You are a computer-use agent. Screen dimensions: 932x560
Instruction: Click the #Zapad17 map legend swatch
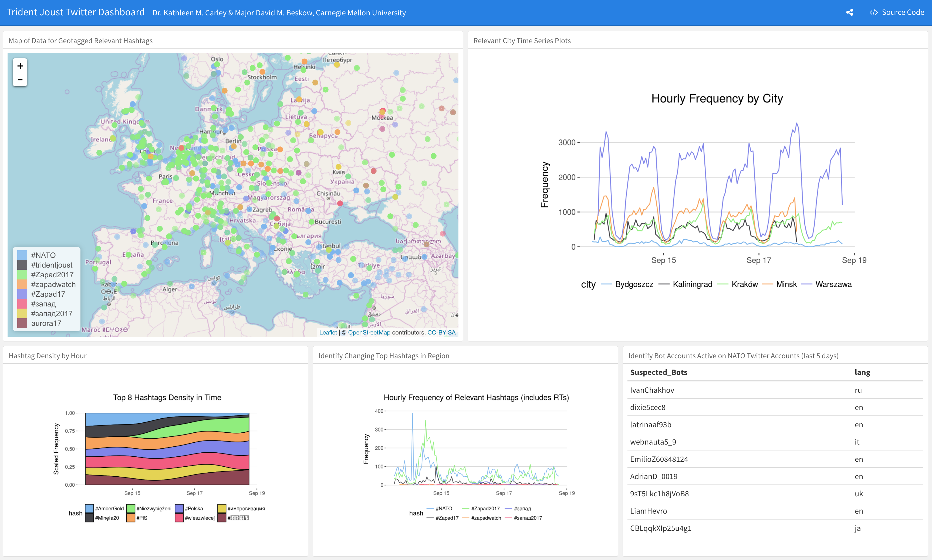pos(22,294)
